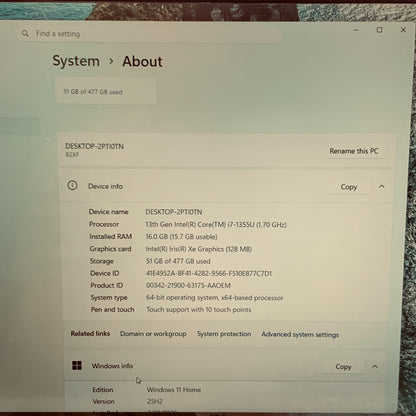Open Advanced system settings link
The height and width of the screenshot is (416, 416).
click(300, 334)
